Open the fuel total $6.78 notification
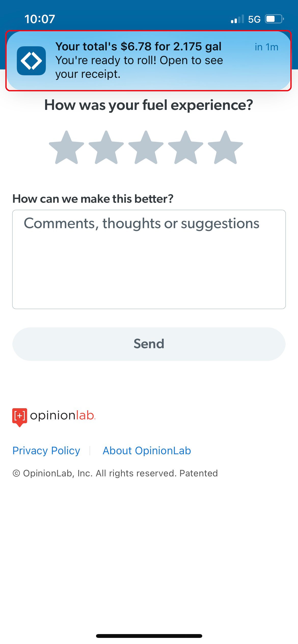298x644 pixels. (148, 61)
